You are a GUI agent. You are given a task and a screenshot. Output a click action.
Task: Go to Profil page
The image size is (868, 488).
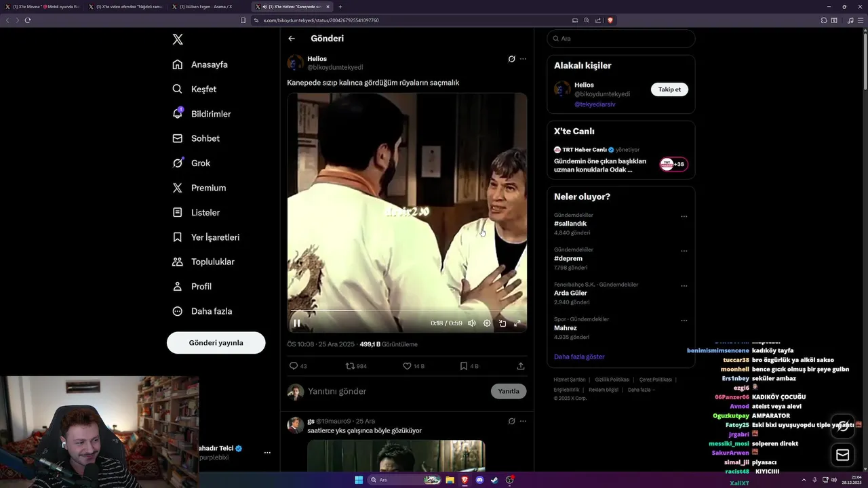(x=192, y=286)
